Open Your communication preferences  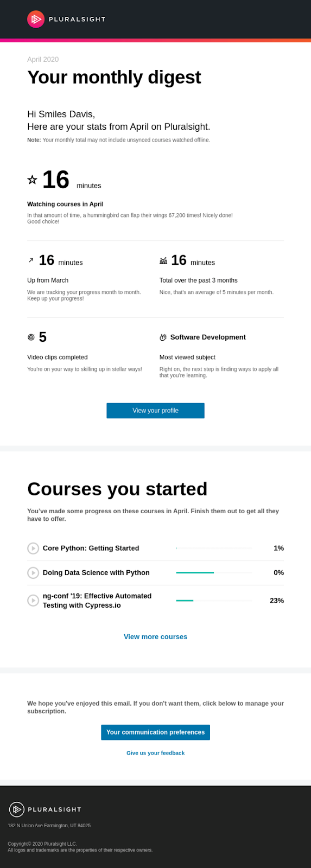pos(155,732)
